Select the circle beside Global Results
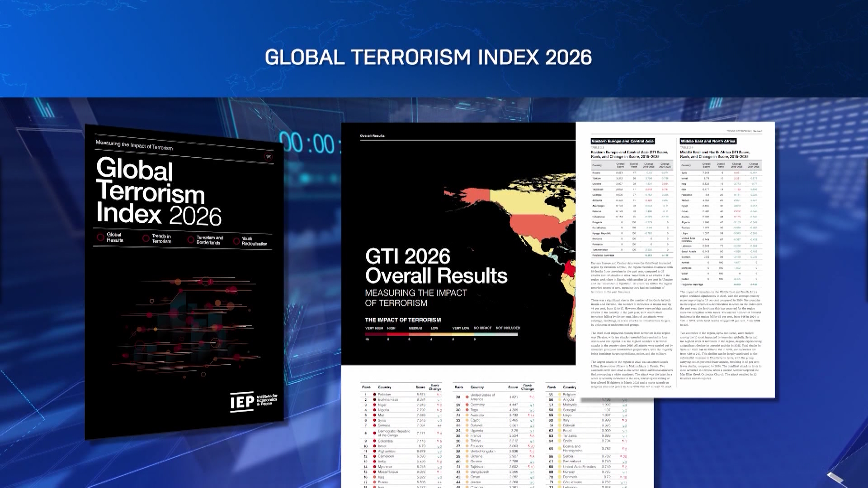 [100, 237]
